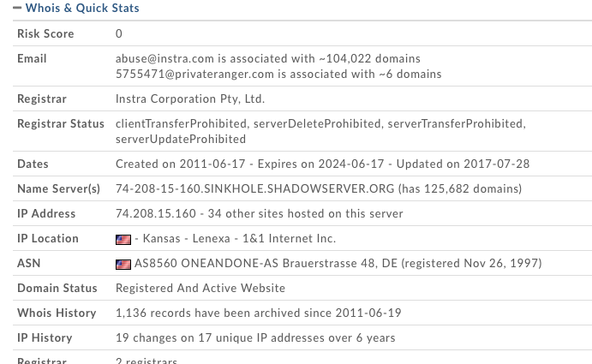Click the US flag in IP Location row

pyautogui.click(x=123, y=240)
